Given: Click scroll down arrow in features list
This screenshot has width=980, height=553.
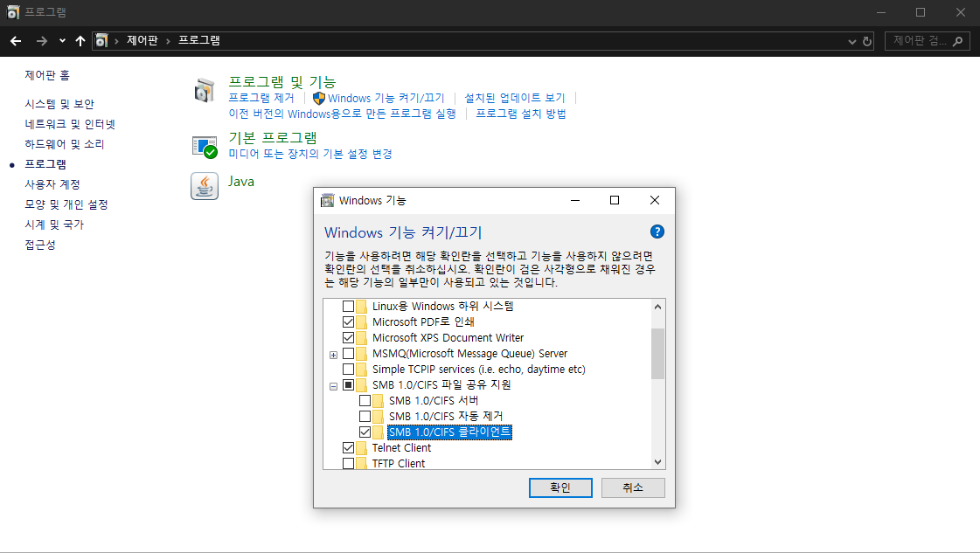Looking at the screenshot, I should coord(657,462).
